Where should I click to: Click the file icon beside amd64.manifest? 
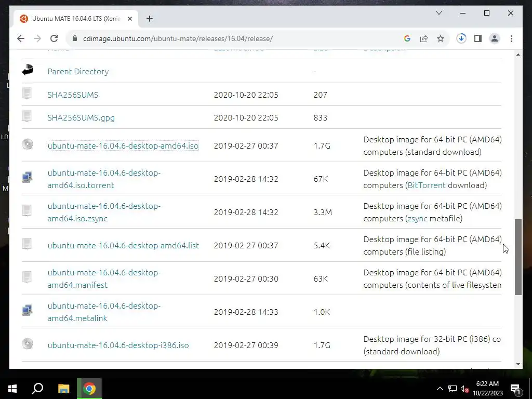27,277
